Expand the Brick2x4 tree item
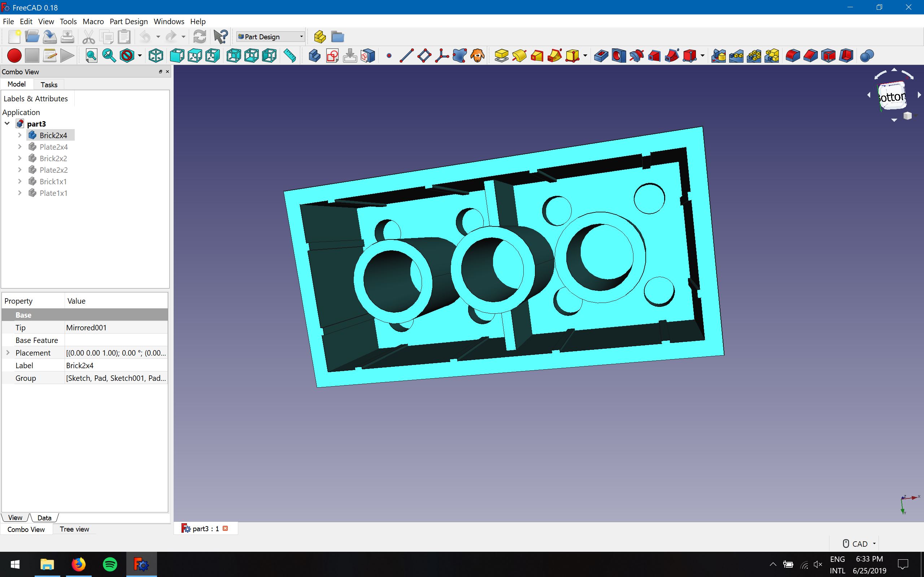 (x=20, y=135)
